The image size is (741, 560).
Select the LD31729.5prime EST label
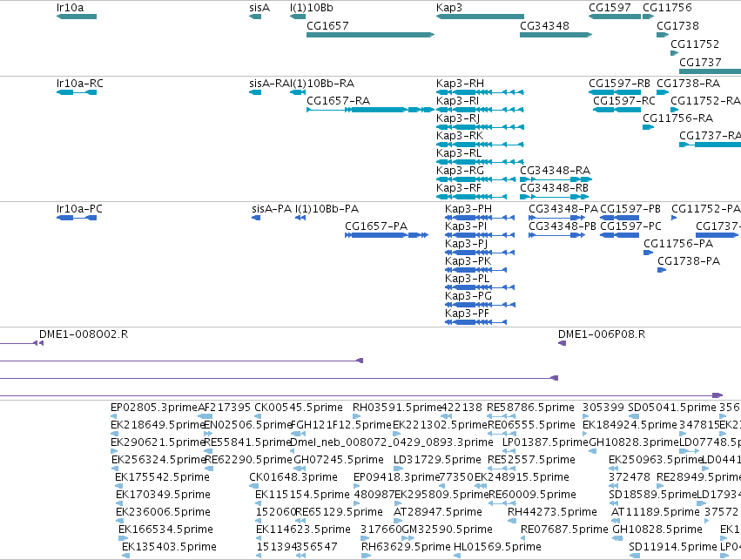pos(437,460)
